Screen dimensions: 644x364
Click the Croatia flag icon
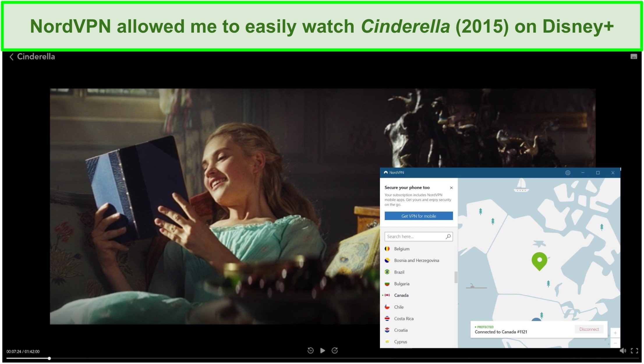click(x=387, y=330)
